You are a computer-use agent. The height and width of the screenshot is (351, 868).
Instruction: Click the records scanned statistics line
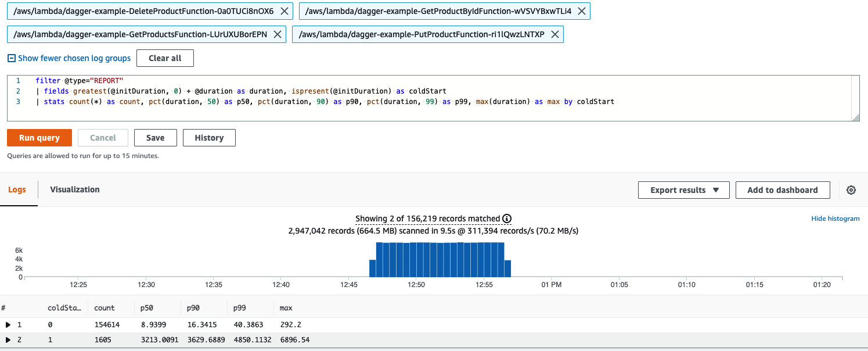point(433,231)
